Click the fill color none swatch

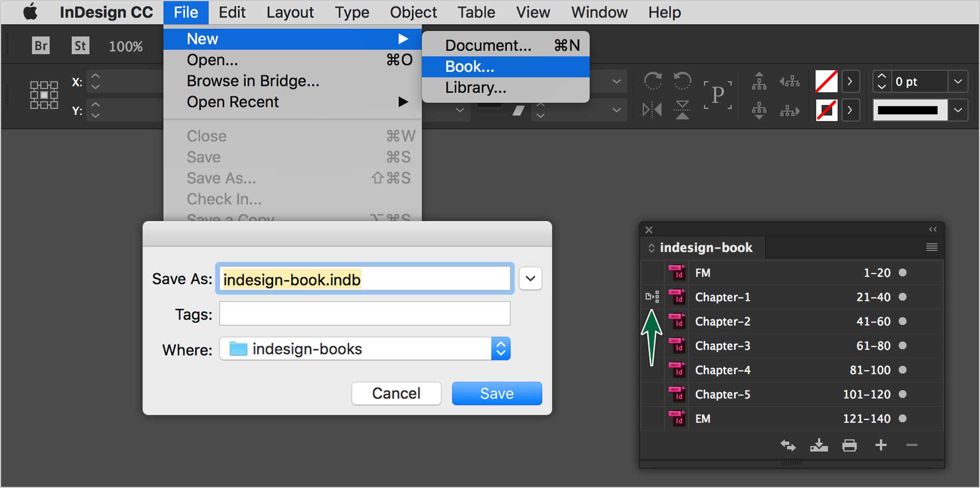826,81
